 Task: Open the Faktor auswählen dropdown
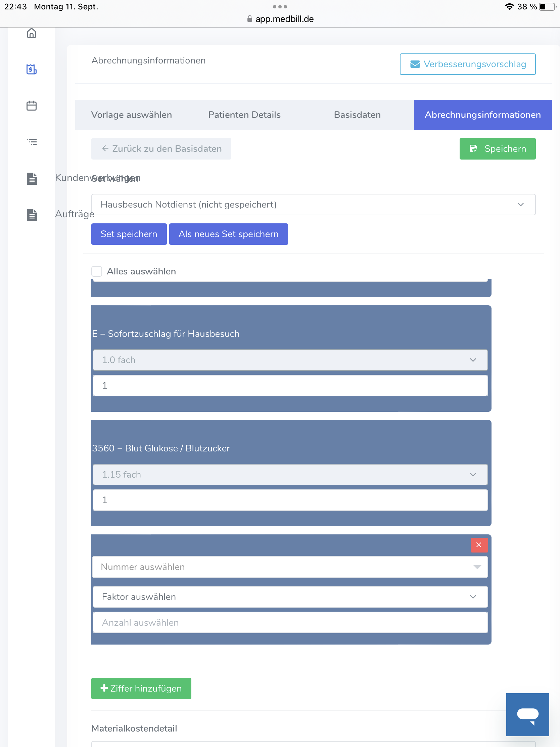tap(290, 597)
